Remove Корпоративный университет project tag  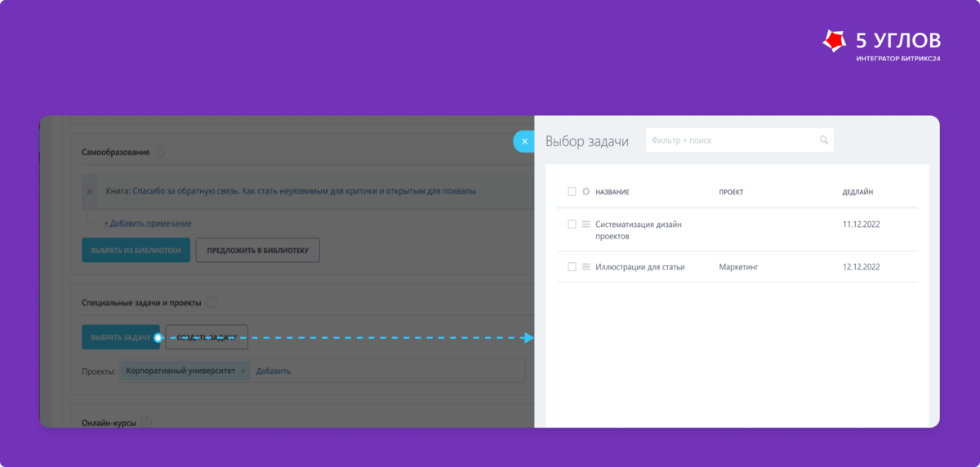click(x=243, y=371)
